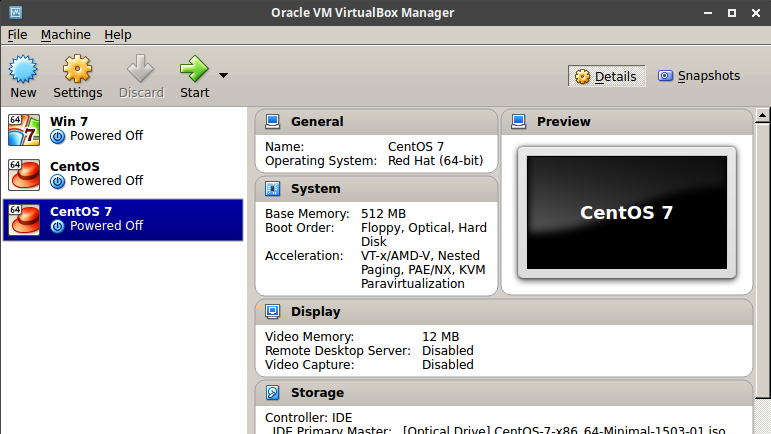Select the Win 7 virtual machine icon
Screen dimensions: 771x434
coord(24,130)
